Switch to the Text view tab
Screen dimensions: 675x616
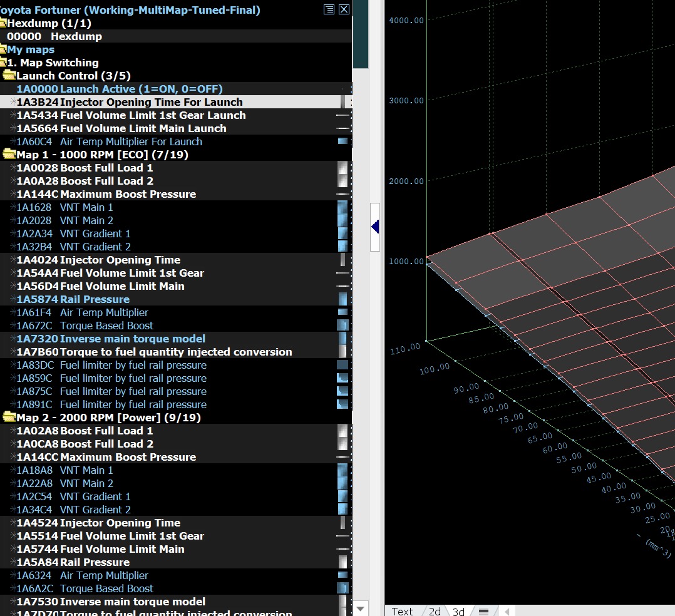402,611
